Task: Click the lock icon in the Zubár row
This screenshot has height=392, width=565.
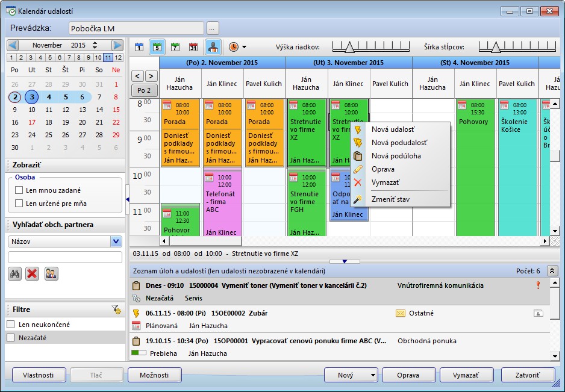Action: click(538, 313)
